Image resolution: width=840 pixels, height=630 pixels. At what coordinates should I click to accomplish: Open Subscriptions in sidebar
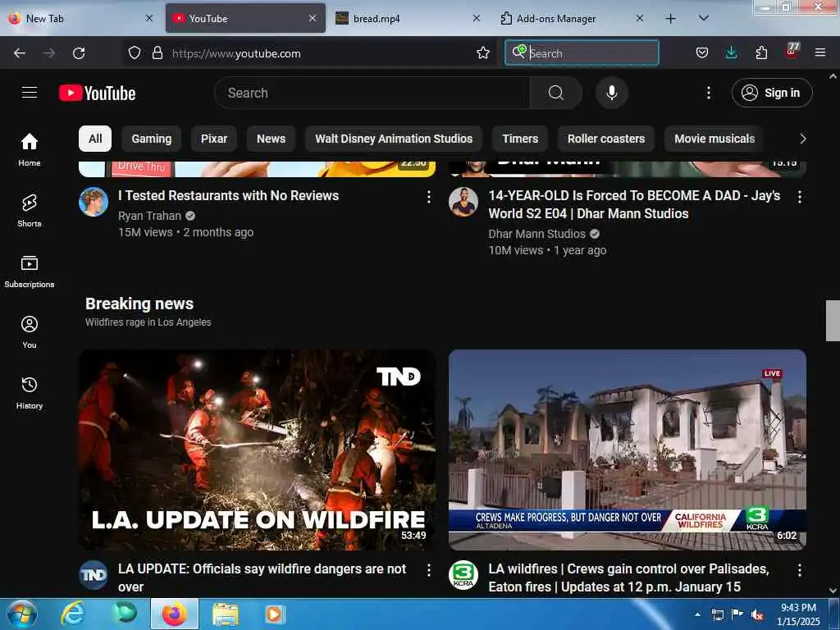click(x=30, y=271)
